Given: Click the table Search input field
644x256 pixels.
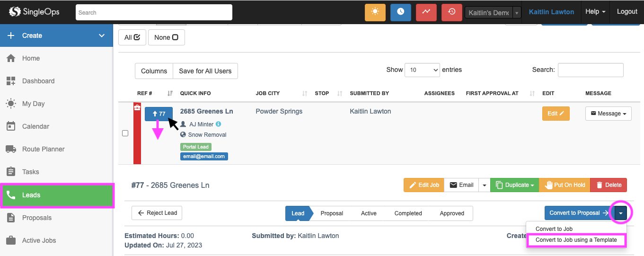Looking at the screenshot, I should (590, 70).
